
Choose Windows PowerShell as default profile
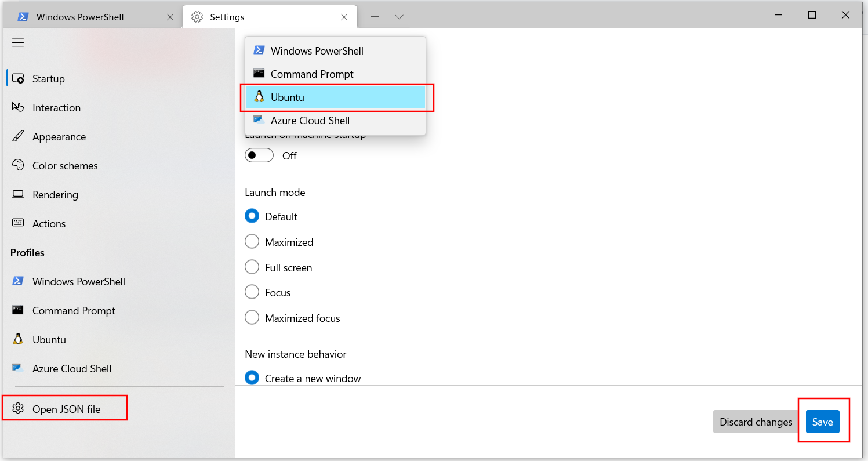(x=336, y=50)
